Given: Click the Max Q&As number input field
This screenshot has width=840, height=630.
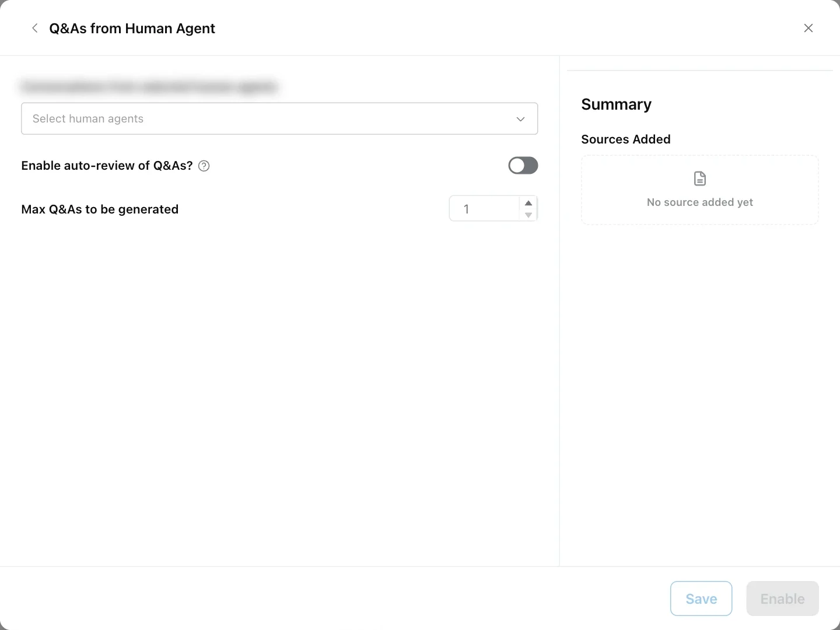Looking at the screenshot, I should 484,209.
